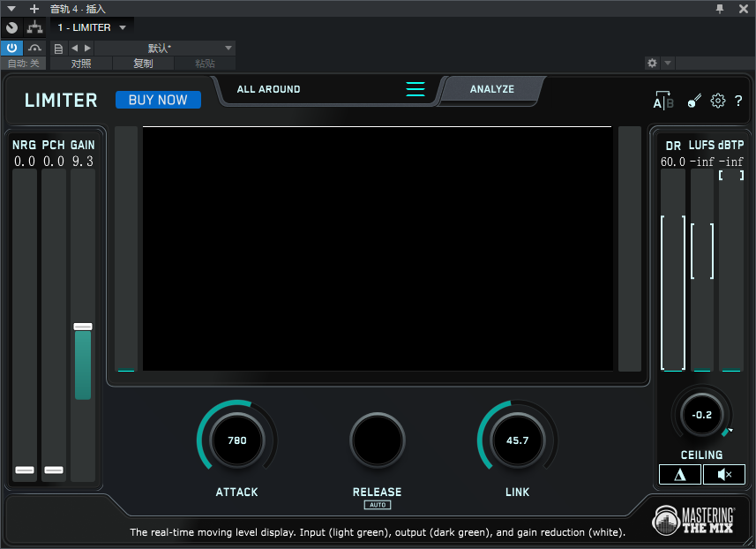Click the 粘贴 paste button
The image size is (756, 549).
[205, 64]
